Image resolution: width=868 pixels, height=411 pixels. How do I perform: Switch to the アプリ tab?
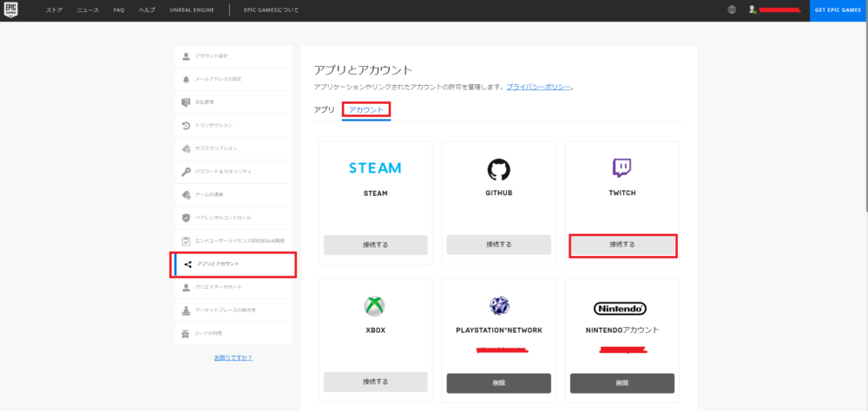324,110
